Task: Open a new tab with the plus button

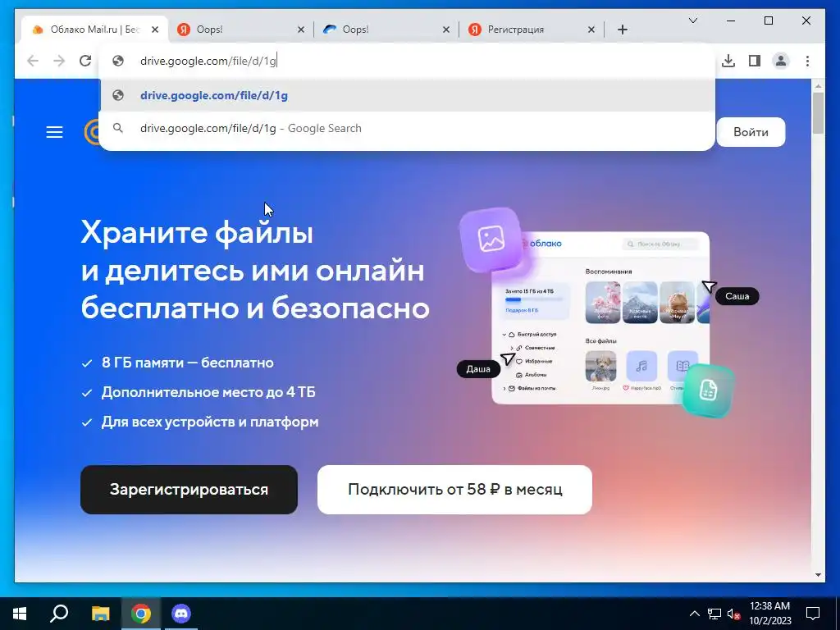Action: [x=623, y=30]
